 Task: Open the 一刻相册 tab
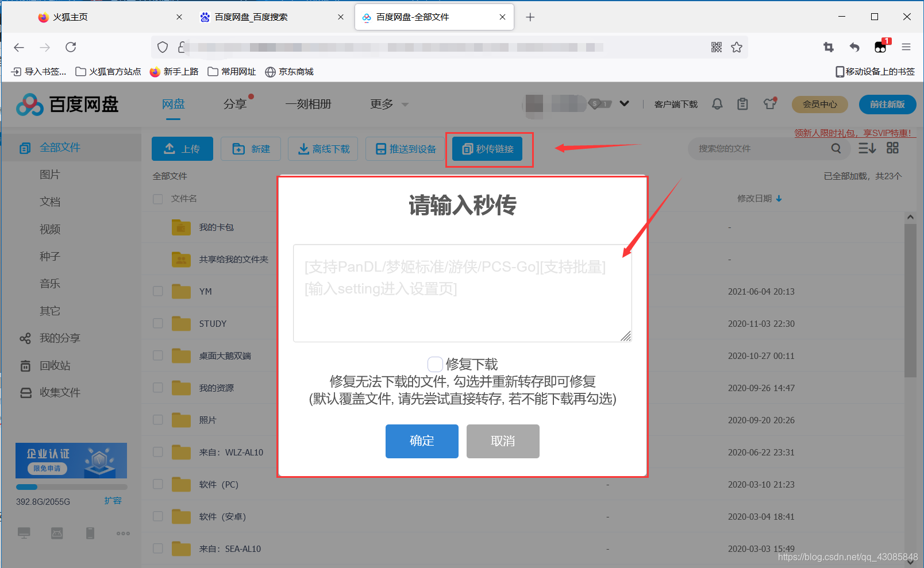click(x=308, y=104)
